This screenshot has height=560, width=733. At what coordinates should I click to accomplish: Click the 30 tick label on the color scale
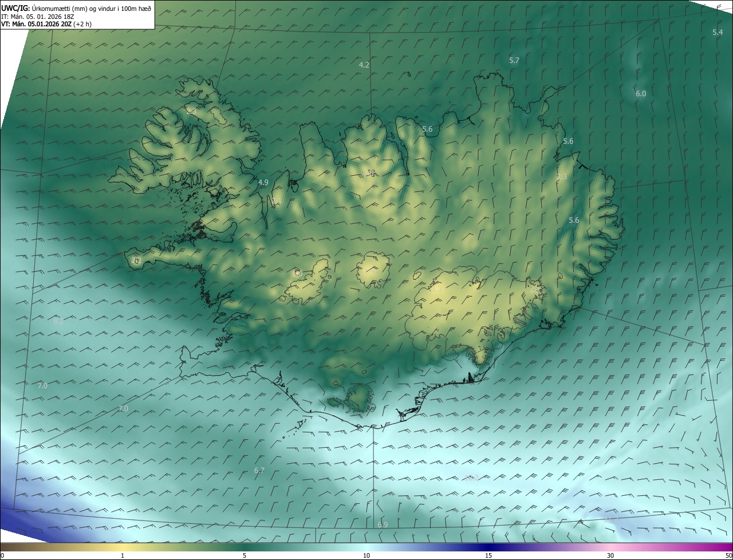610,555
